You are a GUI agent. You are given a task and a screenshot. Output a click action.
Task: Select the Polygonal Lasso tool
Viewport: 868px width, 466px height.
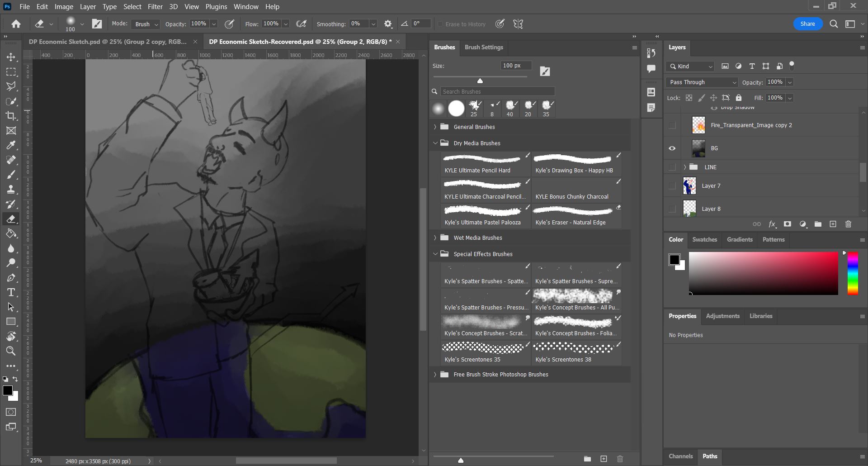coord(11,86)
